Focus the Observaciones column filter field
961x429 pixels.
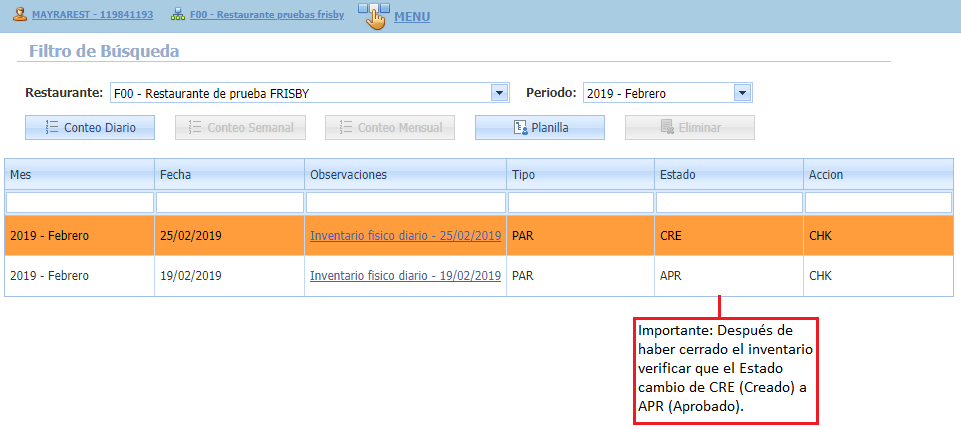point(406,202)
